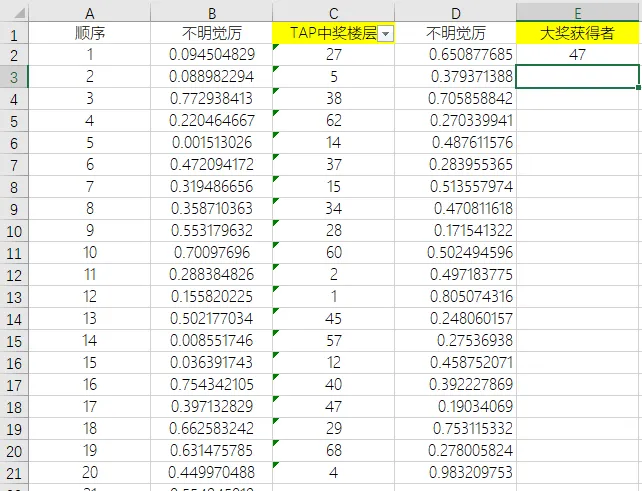
Task: Select row 2 header
Action: pyautogui.click(x=14, y=55)
